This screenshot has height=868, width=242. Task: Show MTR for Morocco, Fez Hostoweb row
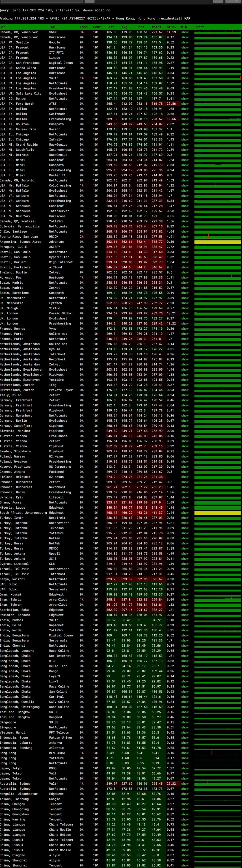click(x=185, y=278)
